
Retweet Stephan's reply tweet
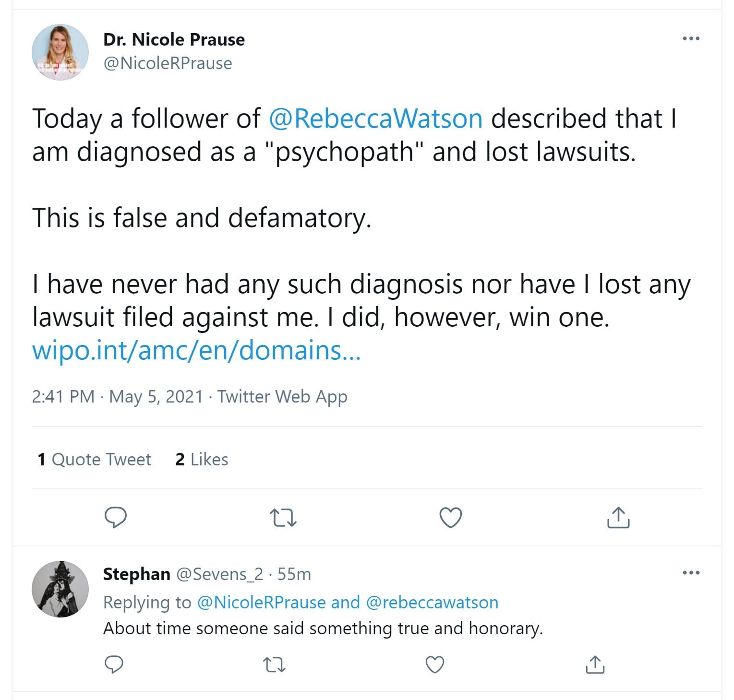pos(275,664)
